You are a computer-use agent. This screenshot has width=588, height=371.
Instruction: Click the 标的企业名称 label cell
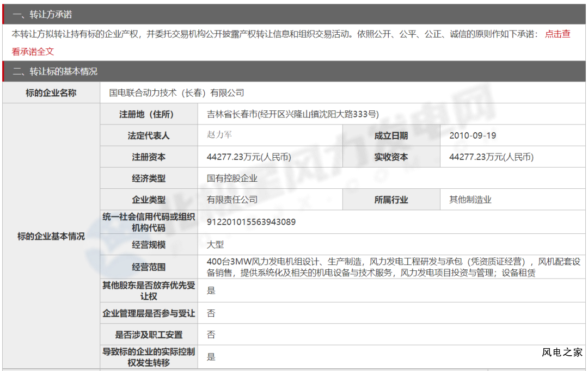(51, 93)
